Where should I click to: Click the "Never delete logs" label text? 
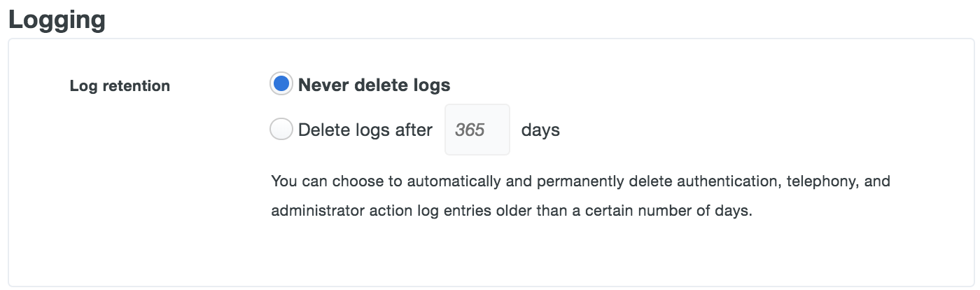point(374,85)
